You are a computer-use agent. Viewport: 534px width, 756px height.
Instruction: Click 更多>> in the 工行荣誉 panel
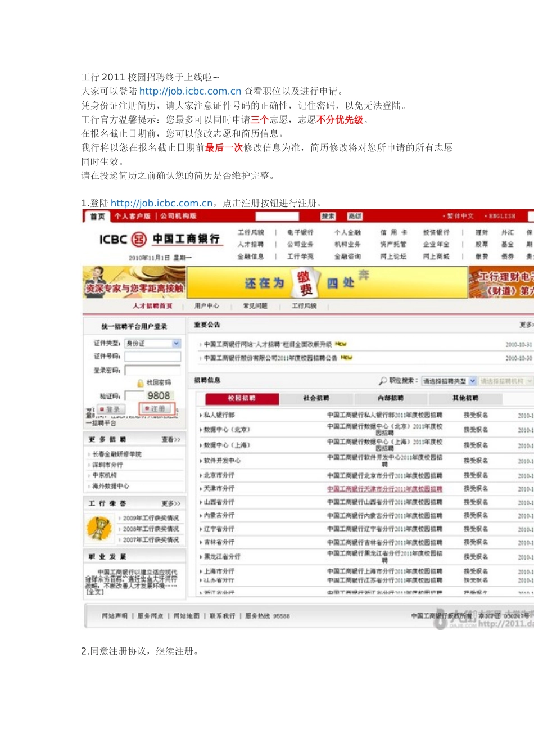click(x=171, y=503)
